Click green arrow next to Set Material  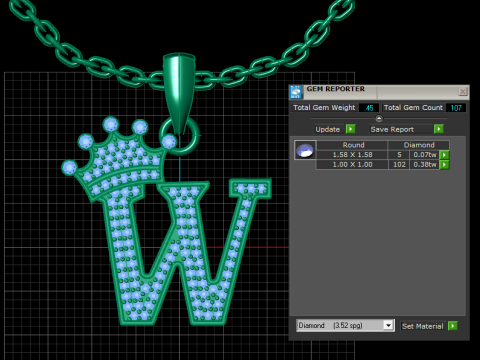click(x=453, y=326)
